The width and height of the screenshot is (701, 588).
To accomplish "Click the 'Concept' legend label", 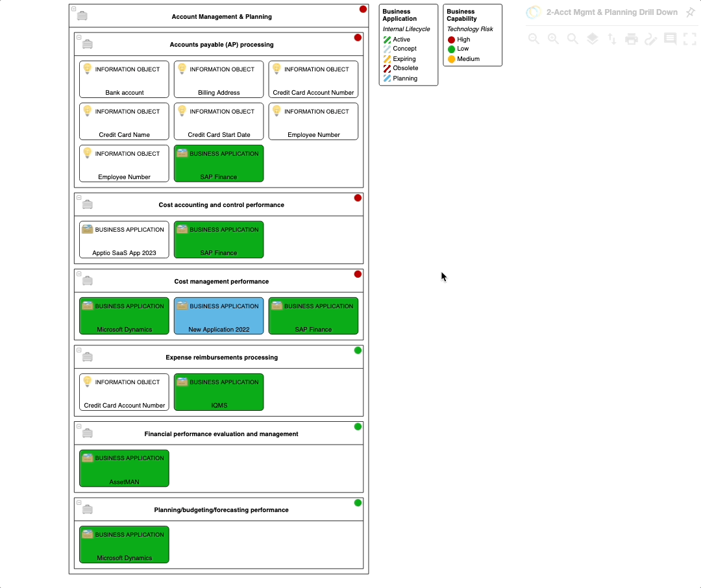I will pyautogui.click(x=404, y=48).
